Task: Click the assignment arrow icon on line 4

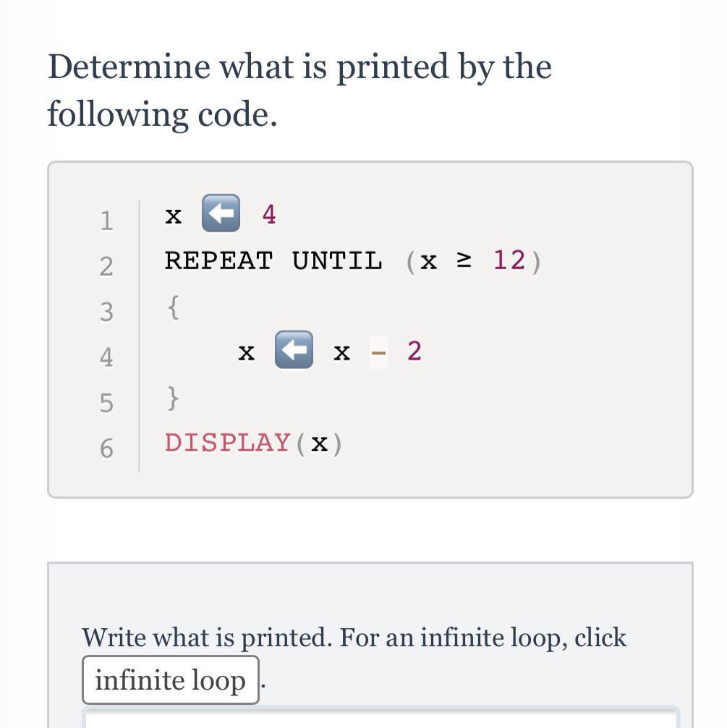Action: pos(294,350)
